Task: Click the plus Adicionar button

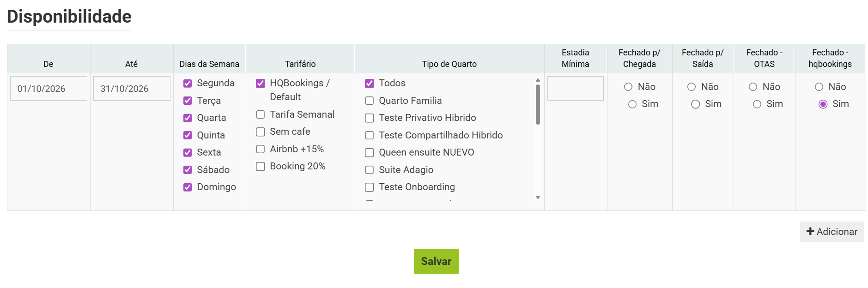Action: pos(832,232)
